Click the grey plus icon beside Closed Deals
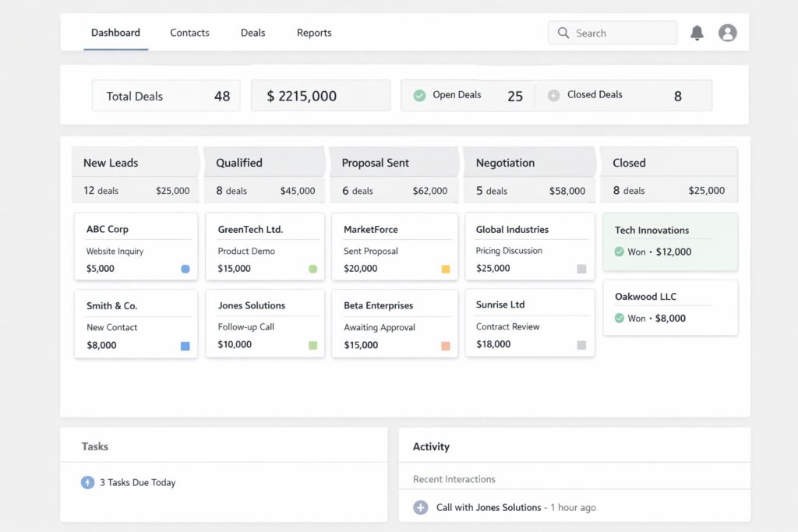Screen dimensions: 798x532 click(x=554, y=95)
